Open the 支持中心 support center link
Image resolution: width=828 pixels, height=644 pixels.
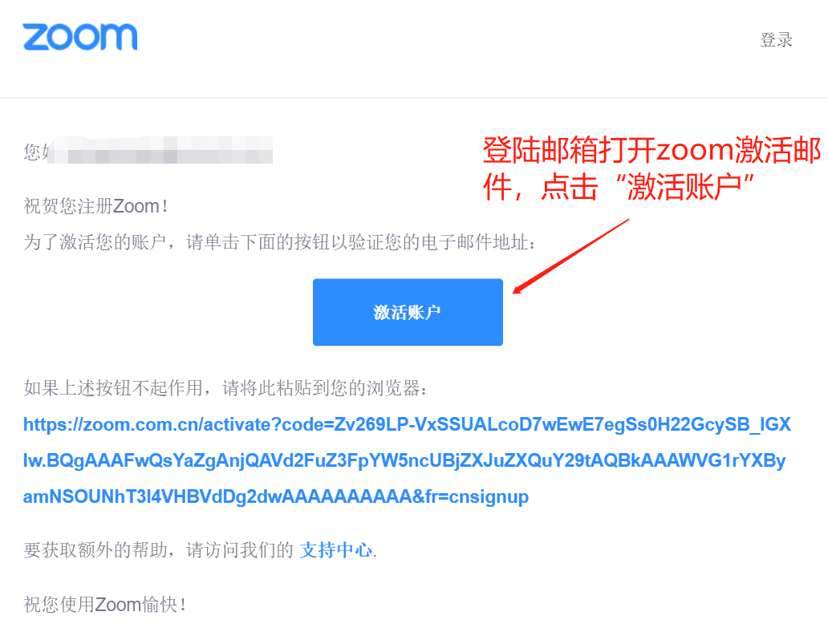(336, 550)
